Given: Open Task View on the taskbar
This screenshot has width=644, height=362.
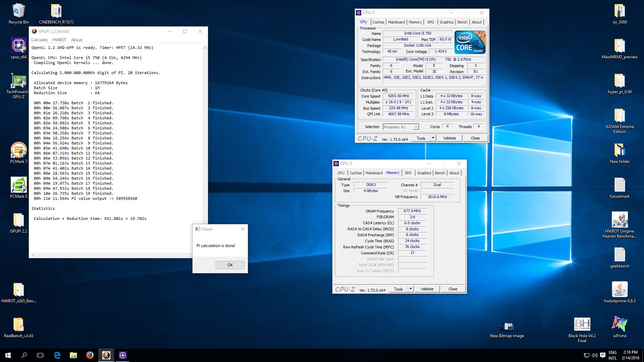Looking at the screenshot, I should [40, 355].
